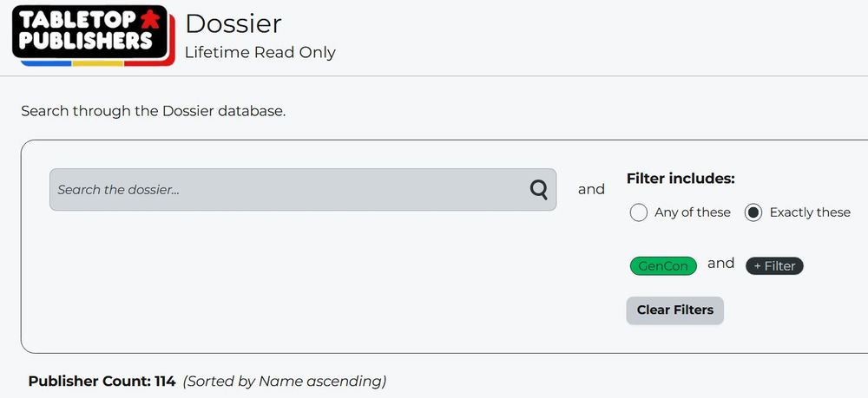Click the "Filter includes:" heading
This screenshot has height=398, width=868.
coord(681,179)
